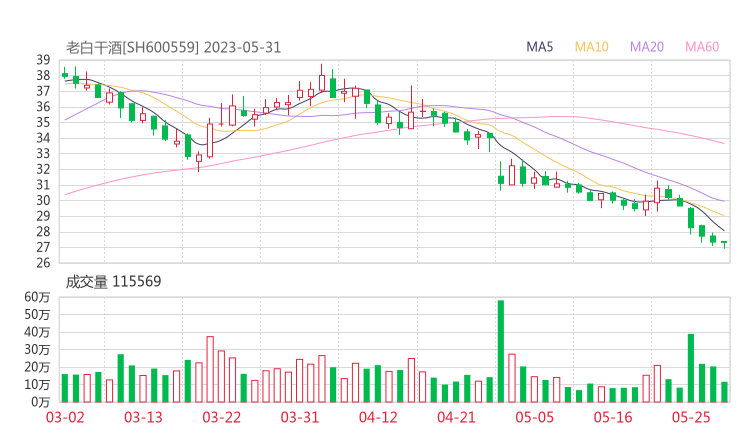The image size is (740, 440).
Task: Click the 03-31 date axis label
Action: [300, 417]
